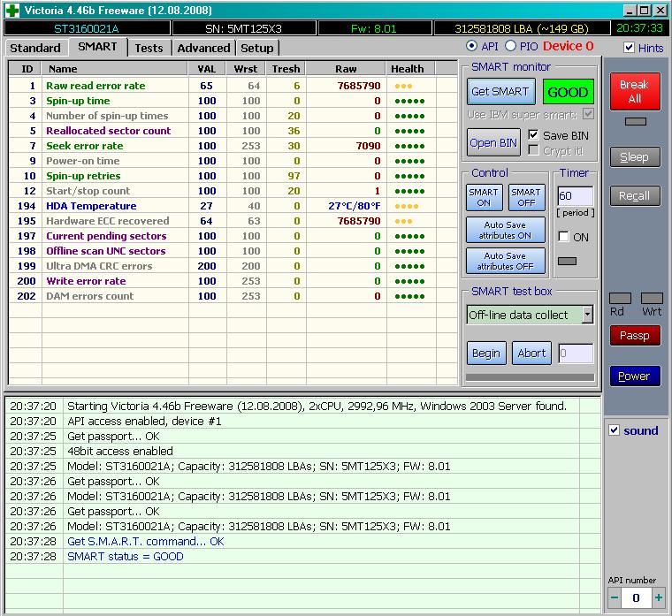This screenshot has height=616, width=672.
Task: Click the Passp button
Action: [635, 336]
